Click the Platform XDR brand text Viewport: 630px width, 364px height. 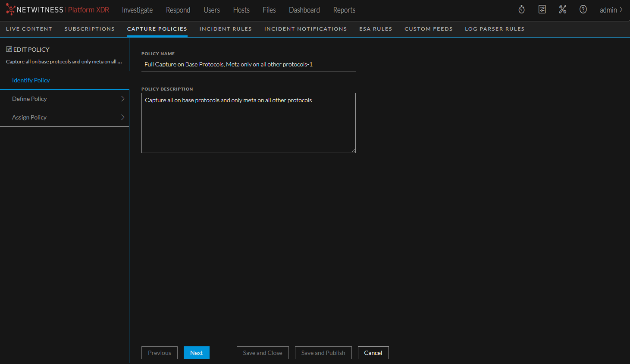click(88, 9)
